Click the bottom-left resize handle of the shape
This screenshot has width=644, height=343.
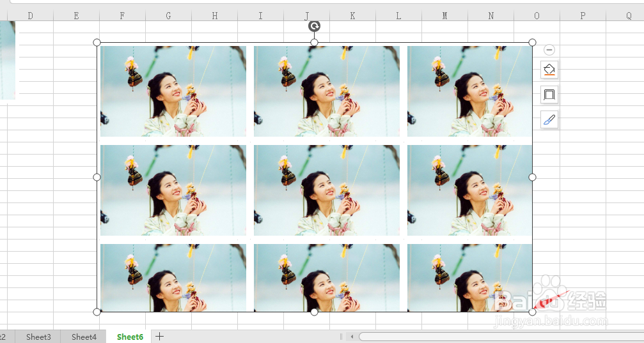(97, 312)
